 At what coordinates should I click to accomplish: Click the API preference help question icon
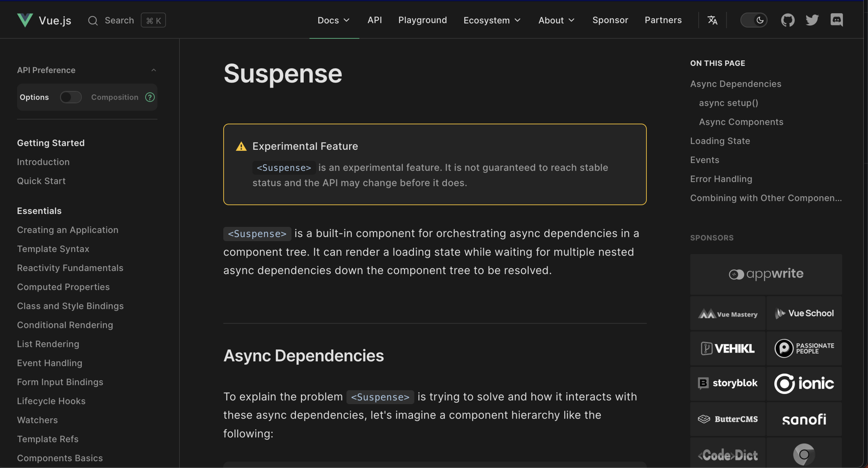click(x=150, y=97)
